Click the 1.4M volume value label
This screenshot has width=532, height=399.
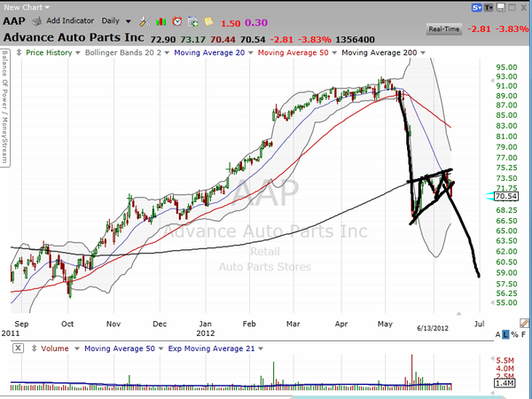point(505,383)
